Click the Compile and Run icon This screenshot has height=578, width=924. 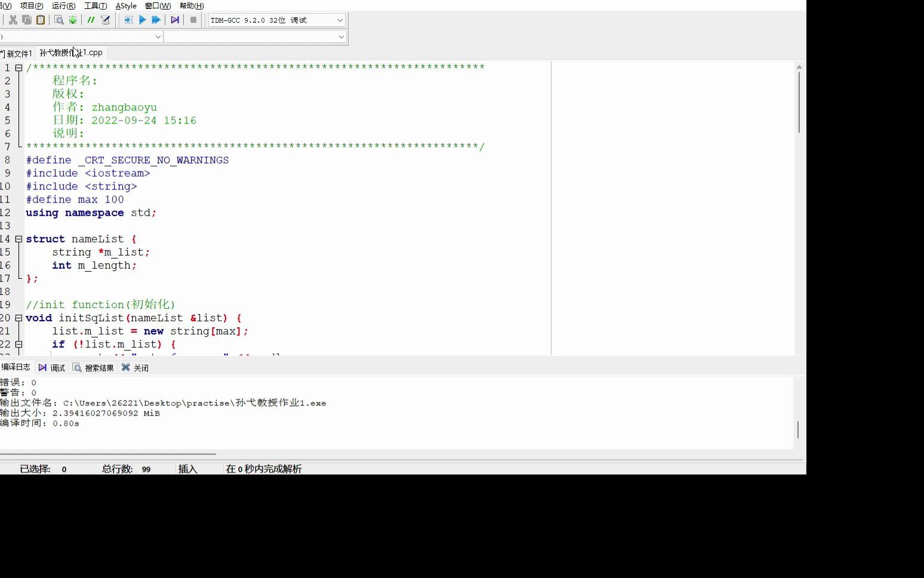[x=156, y=20]
